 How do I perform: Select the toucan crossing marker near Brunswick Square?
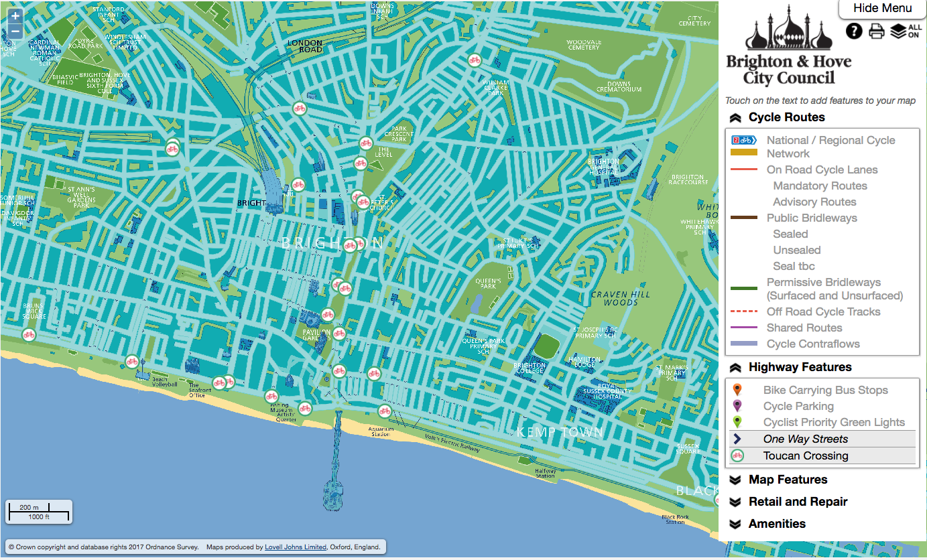tap(29, 335)
